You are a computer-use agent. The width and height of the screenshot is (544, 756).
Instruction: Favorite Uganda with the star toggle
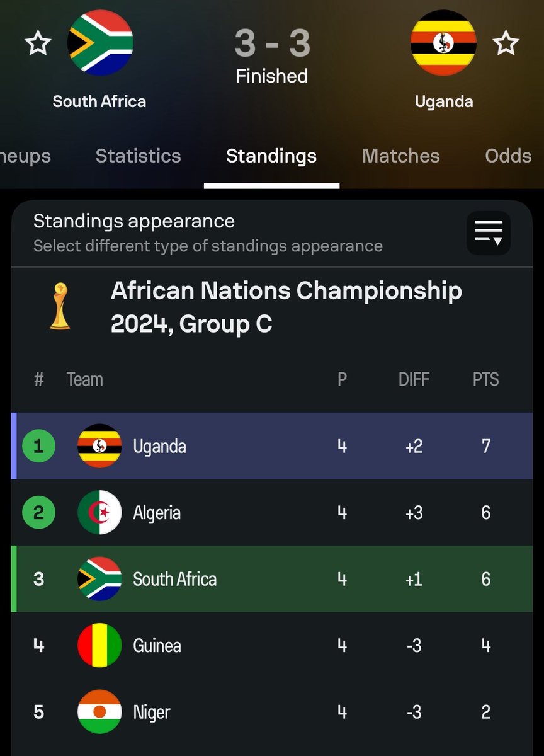[506, 43]
